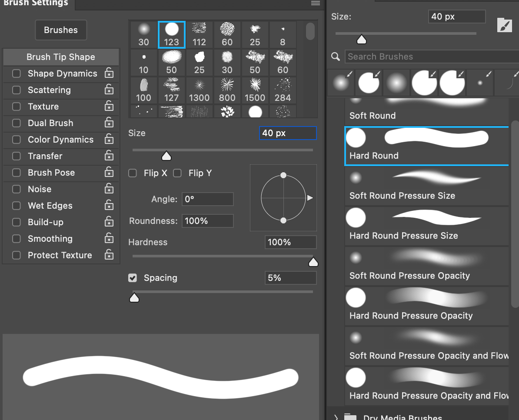
Task: Select the Hard Round Pressure Size preset
Action: (426, 225)
